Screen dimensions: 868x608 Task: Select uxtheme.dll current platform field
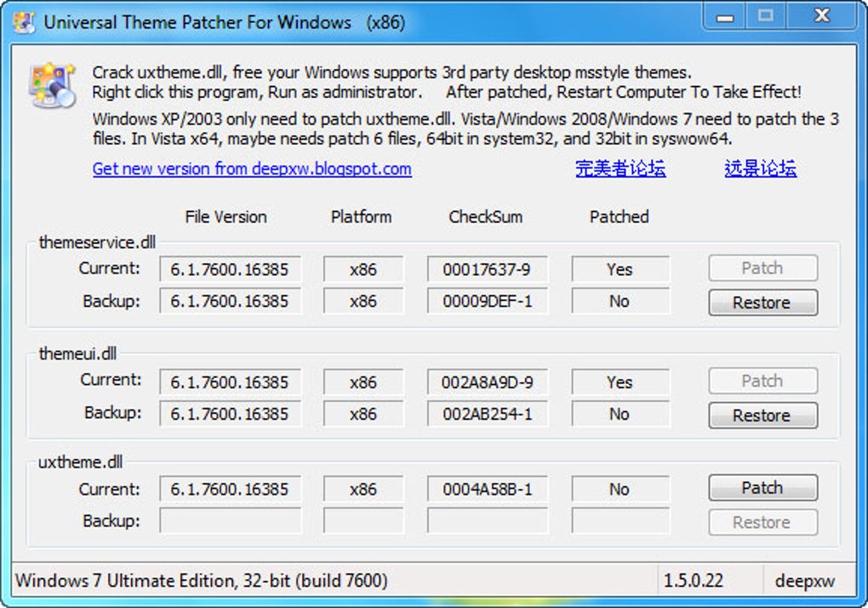(x=363, y=489)
